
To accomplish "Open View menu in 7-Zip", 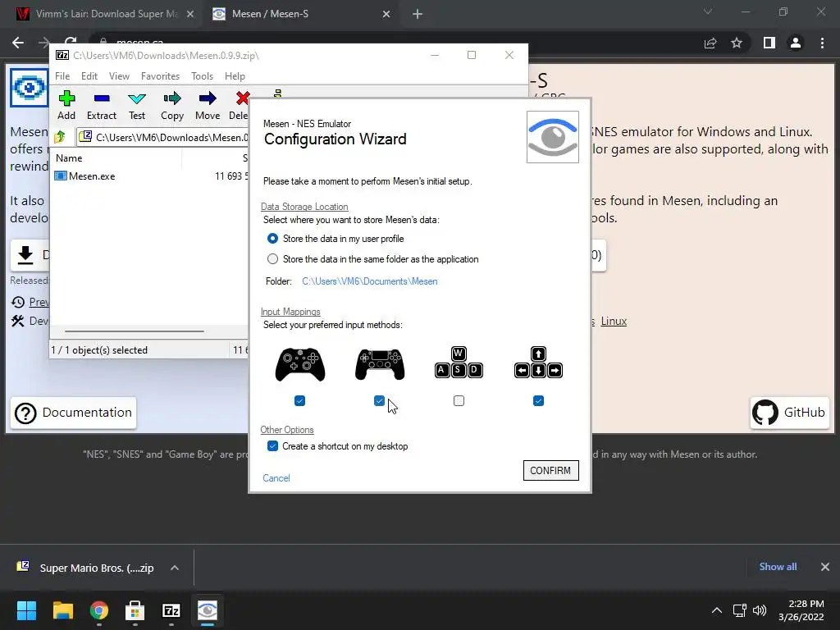I will point(119,76).
